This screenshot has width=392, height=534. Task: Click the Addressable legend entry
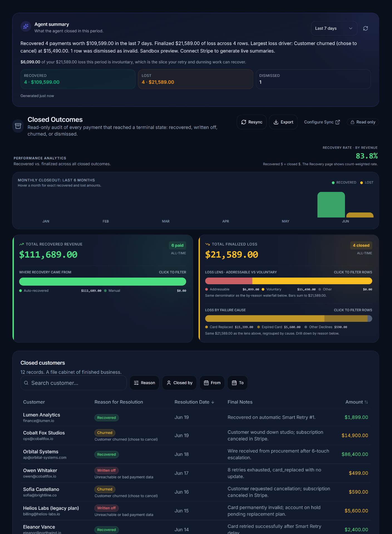tap(232, 290)
